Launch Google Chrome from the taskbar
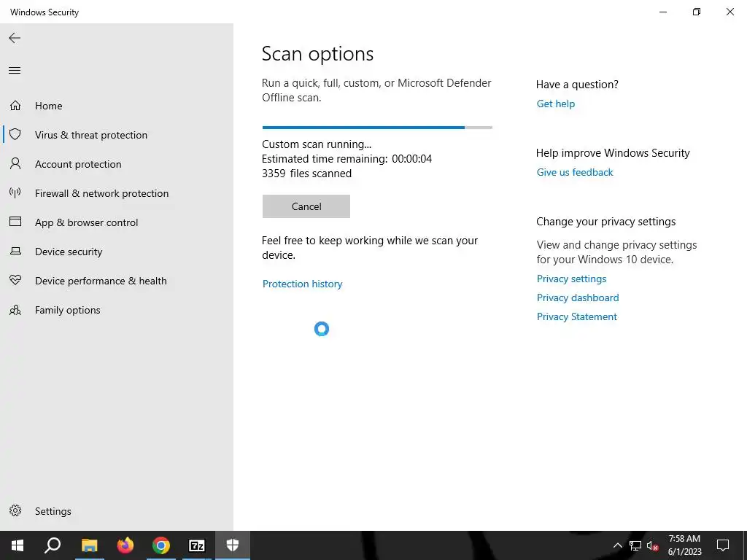The image size is (747, 560). 161,545
